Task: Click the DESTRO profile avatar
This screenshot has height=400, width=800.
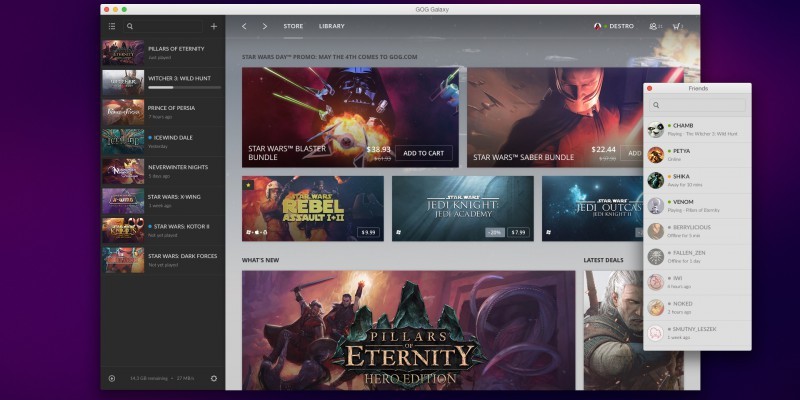Action: click(597, 26)
